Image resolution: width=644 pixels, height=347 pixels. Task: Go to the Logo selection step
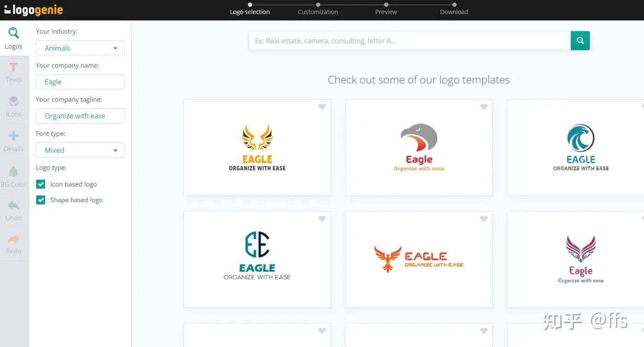tap(250, 9)
